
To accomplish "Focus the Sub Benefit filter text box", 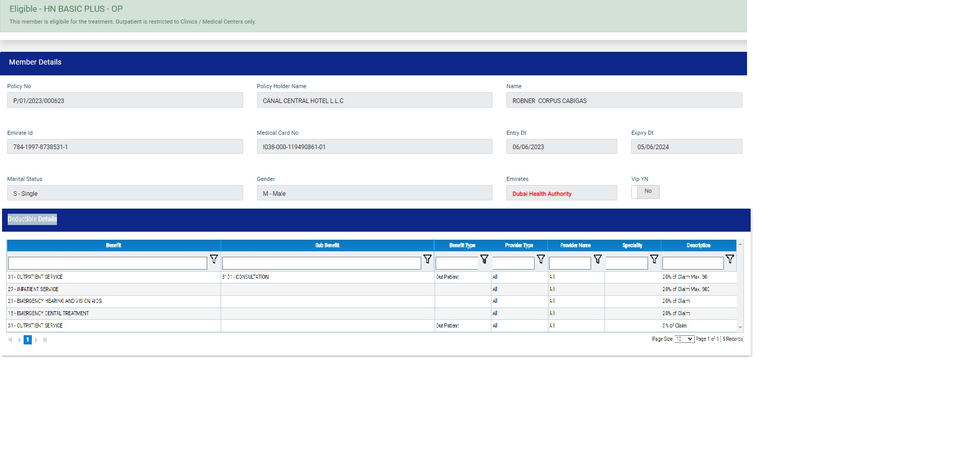I will point(321,263).
